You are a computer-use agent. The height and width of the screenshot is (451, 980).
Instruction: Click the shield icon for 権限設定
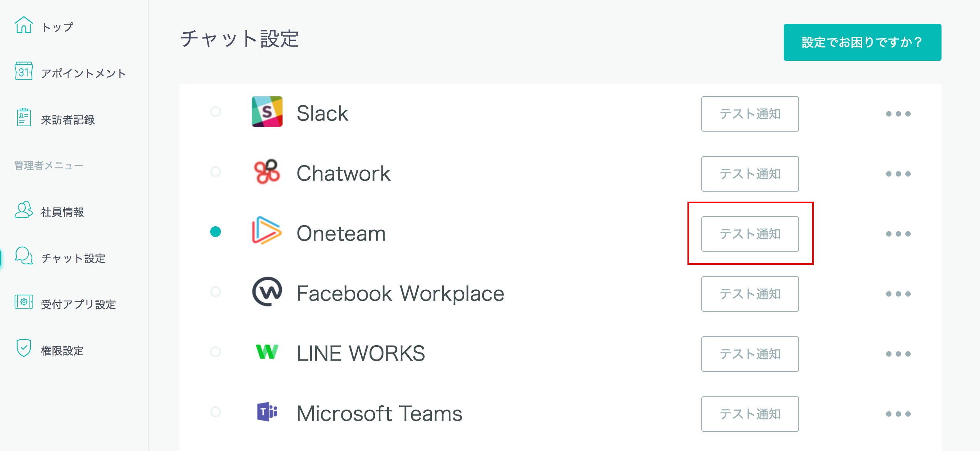(x=23, y=348)
